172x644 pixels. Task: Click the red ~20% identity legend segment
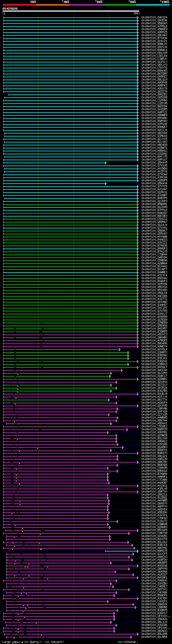19,5
